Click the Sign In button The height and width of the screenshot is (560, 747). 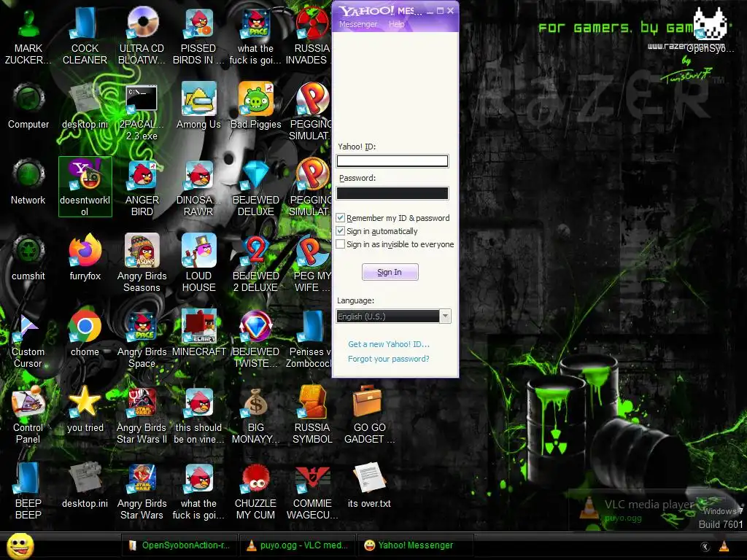390,272
